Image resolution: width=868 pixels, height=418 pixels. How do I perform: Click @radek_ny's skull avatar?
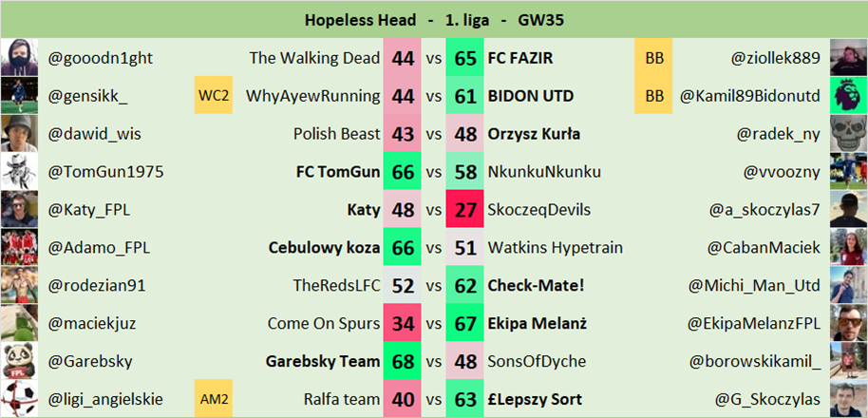tap(848, 134)
